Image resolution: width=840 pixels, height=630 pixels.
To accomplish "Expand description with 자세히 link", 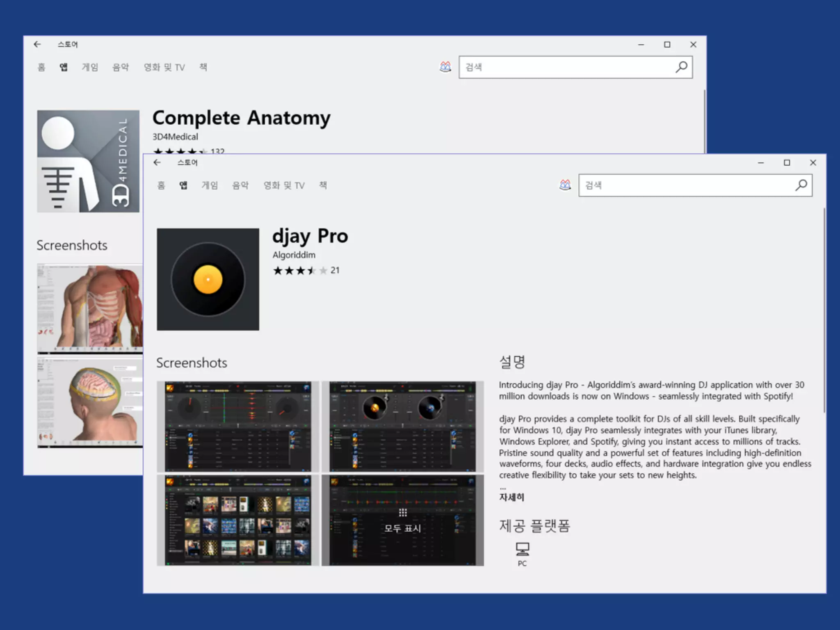I will [511, 497].
